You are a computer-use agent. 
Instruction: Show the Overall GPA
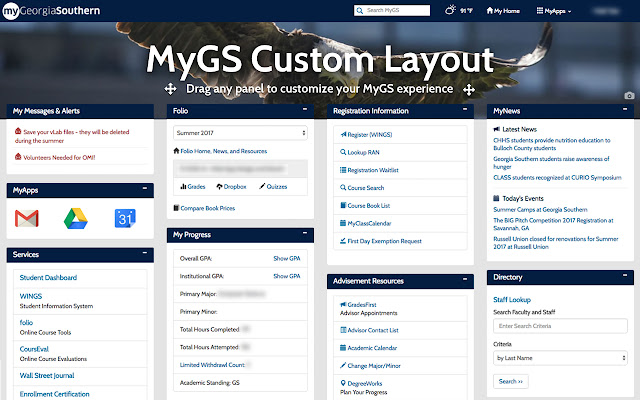point(287,258)
